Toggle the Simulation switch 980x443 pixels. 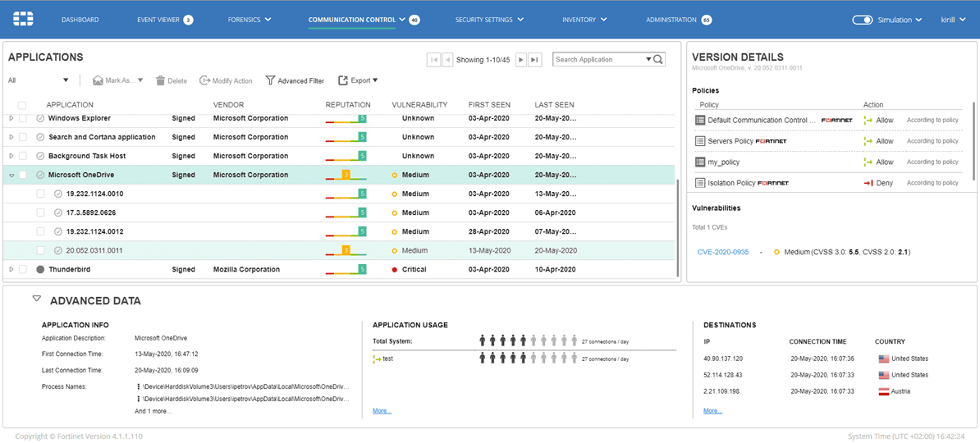click(862, 20)
